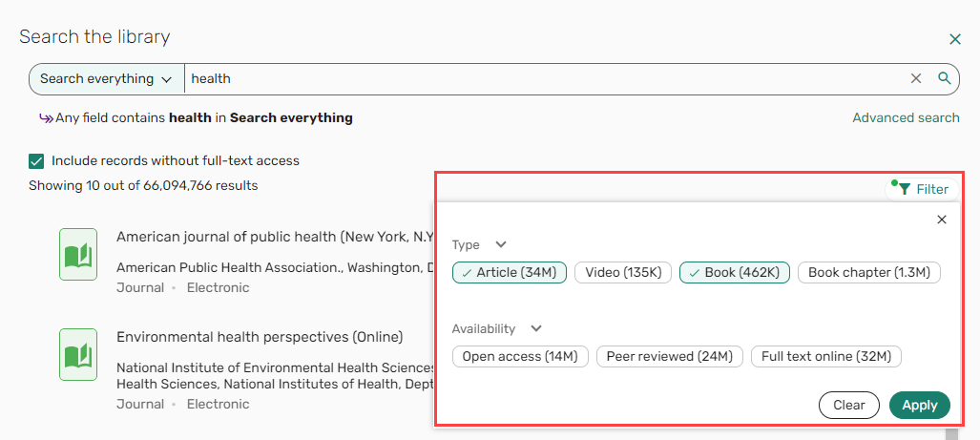Deselect the Book (462K) filter chip
Image resolution: width=980 pixels, height=440 pixels.
[x=735, y=273]
